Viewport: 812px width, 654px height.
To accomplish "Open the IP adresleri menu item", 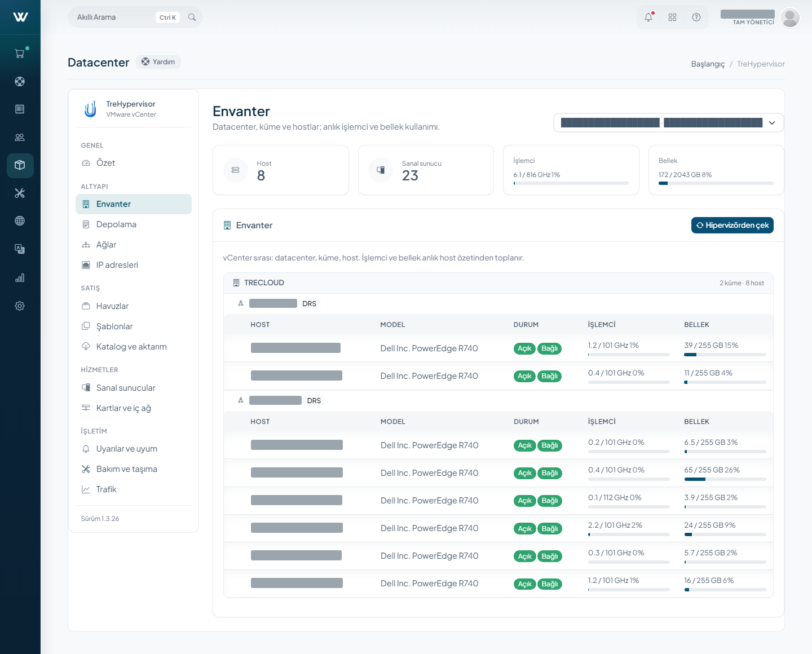I will [x=134, y=265].
